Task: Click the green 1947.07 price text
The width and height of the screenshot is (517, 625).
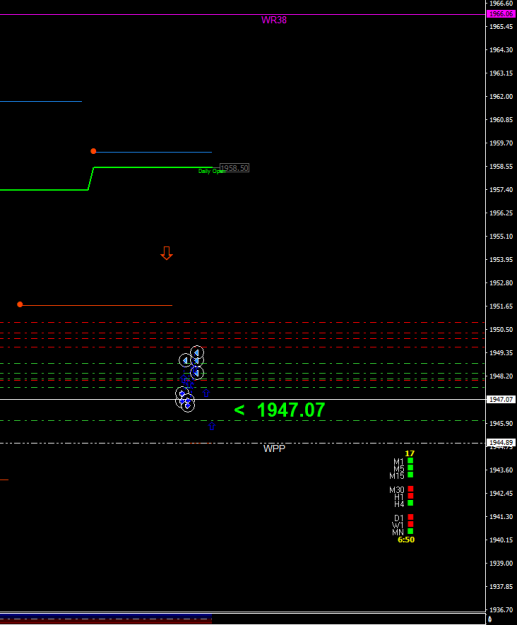Action: [291, 410]
